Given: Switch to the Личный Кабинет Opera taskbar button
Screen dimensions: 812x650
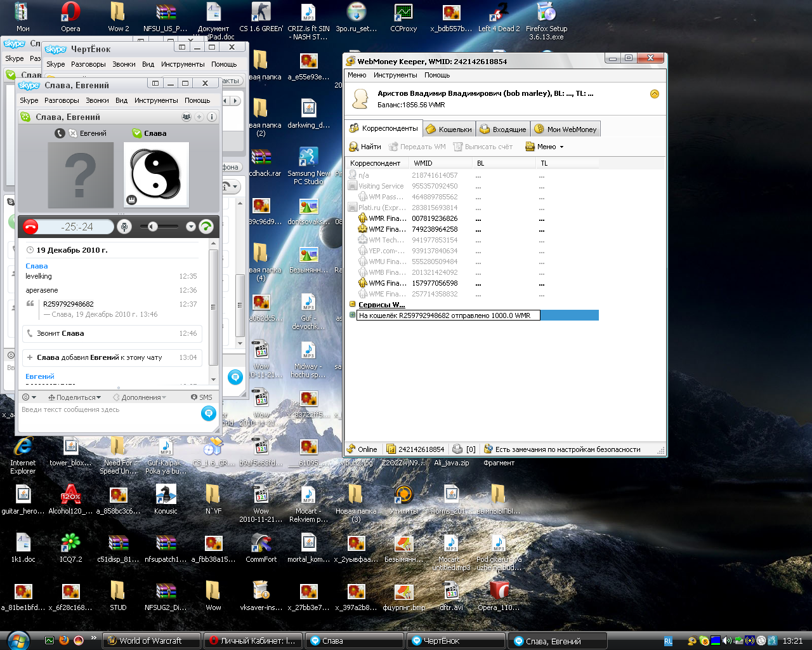Looking at the screenshot, I should click(x=253, y=641).
